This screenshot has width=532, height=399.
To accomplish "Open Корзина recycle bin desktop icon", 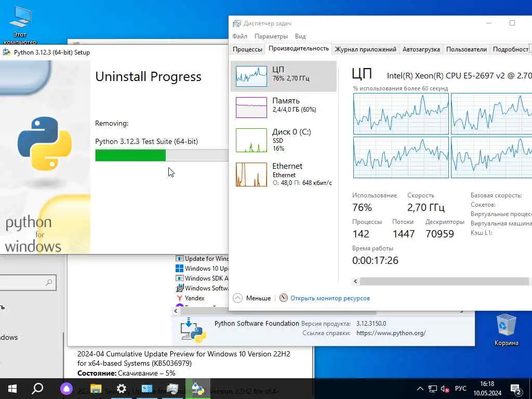I will [506, 329].
